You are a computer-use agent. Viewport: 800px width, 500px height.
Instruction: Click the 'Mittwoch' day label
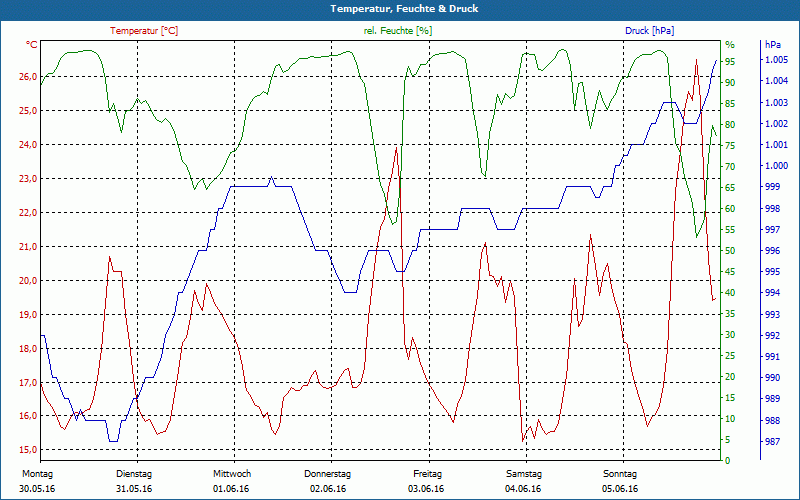coord(232,474)
